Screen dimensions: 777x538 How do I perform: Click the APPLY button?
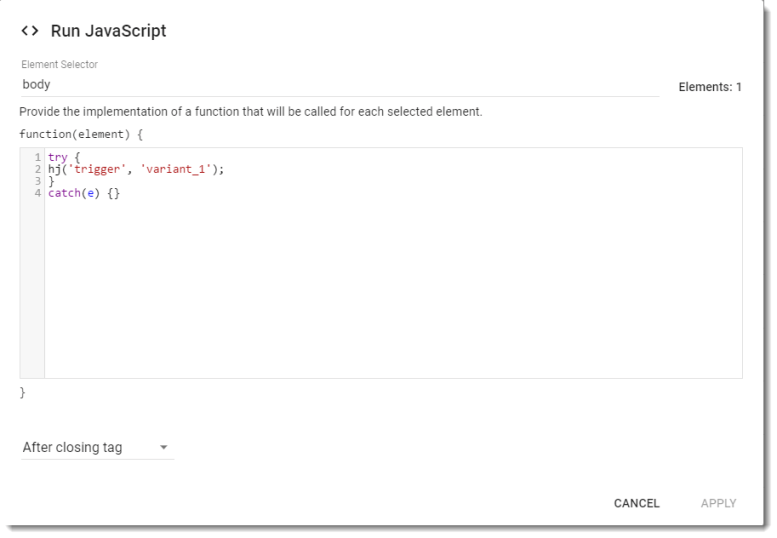(x=718, y=503)
